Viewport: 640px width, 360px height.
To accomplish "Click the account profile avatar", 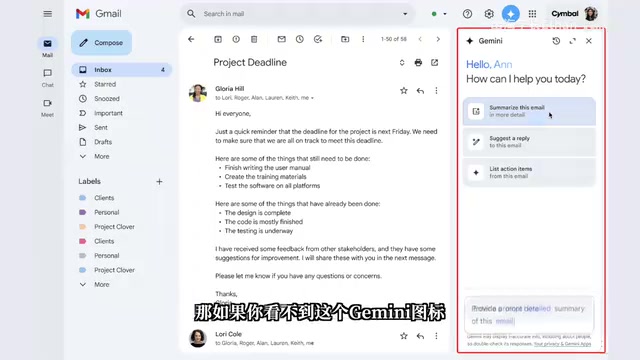I will click(591, 14).
